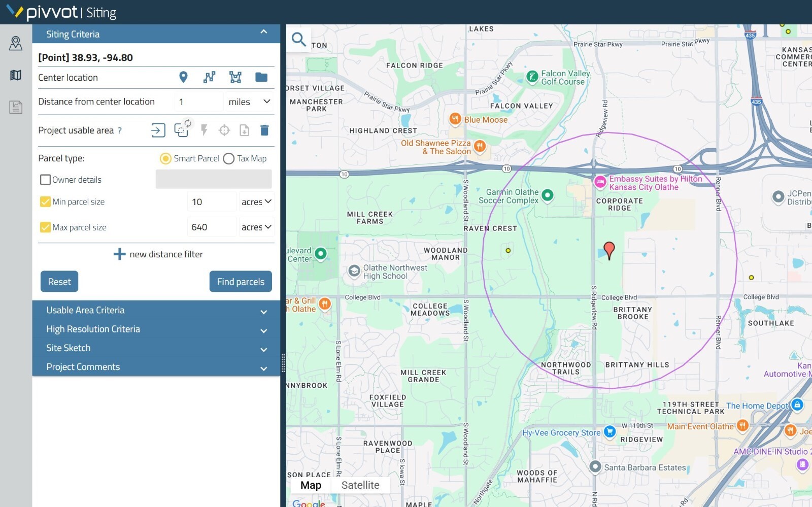The image size is (812, 507).
Task: Click Hy-Vee Grocery Store marker
Action: click(x=610, y=432)
